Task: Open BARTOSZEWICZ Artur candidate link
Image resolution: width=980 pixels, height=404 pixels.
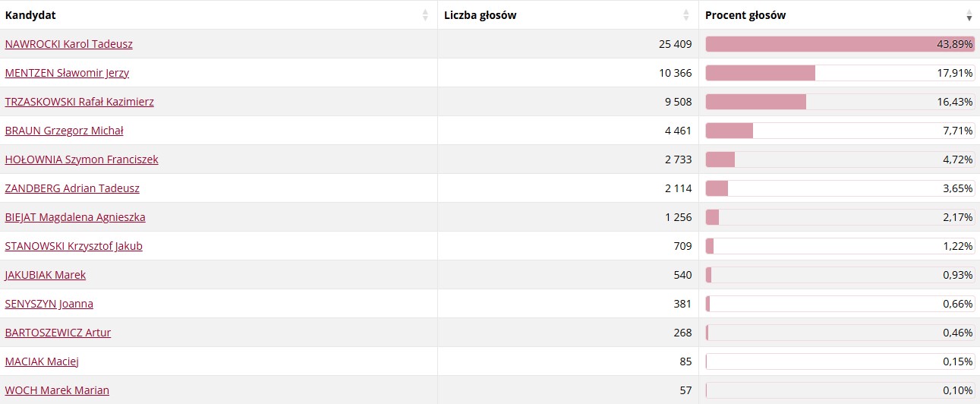Action: 58,333
